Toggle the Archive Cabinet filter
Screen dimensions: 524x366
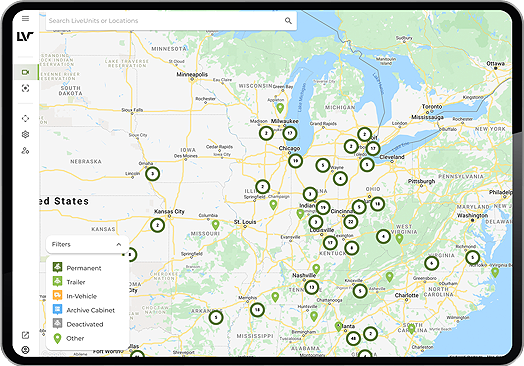(84, 310)
